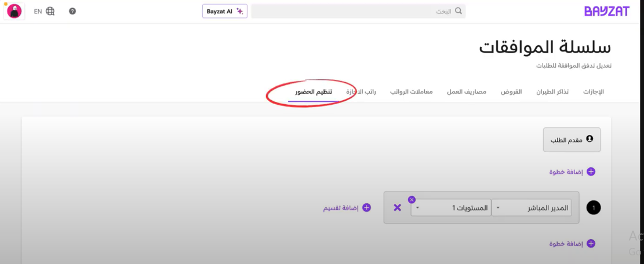Select the القروض tab

511,92
